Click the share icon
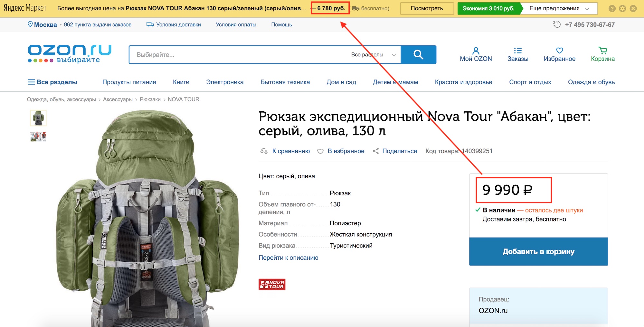Viewport: 644px width, 327px height. point(375,151)
